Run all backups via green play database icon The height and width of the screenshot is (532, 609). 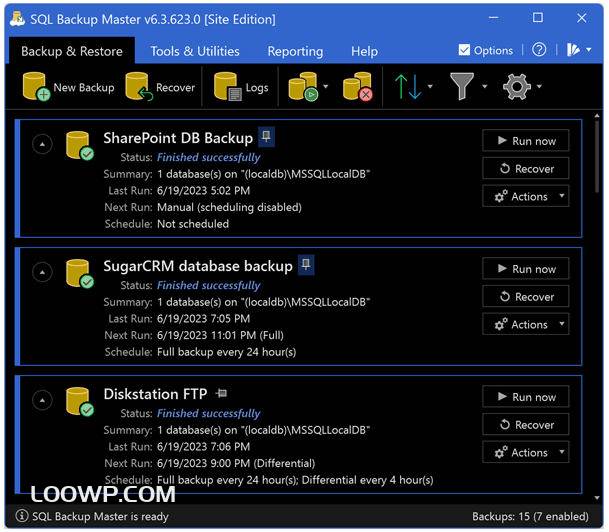point(303,87)
